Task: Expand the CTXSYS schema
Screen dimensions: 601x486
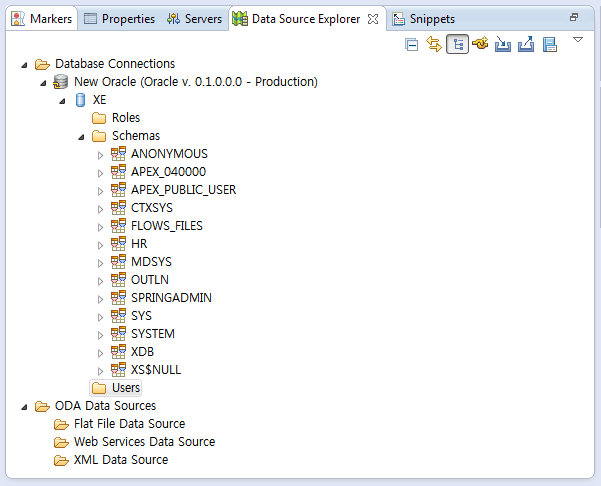Action: tap(100, 209)
